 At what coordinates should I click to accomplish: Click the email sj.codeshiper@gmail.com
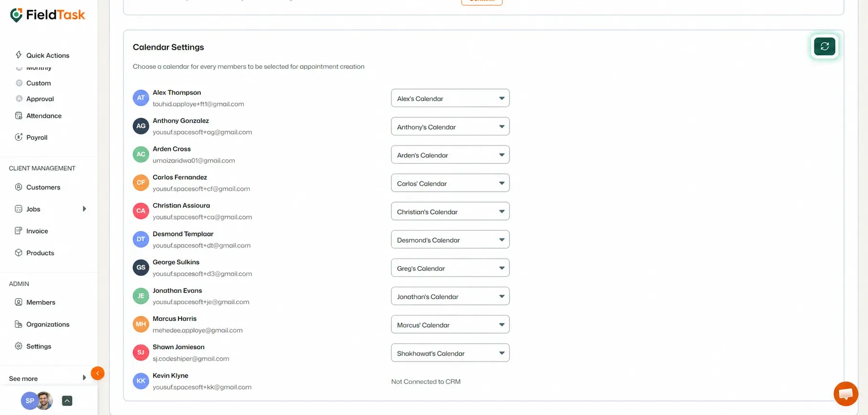click(x=191, y=359)
